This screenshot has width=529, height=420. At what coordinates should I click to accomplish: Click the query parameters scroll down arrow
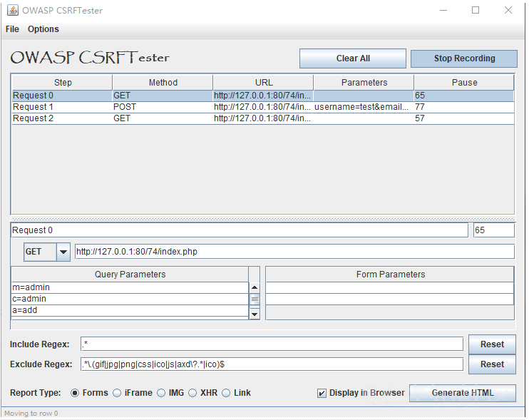[255, 314]
